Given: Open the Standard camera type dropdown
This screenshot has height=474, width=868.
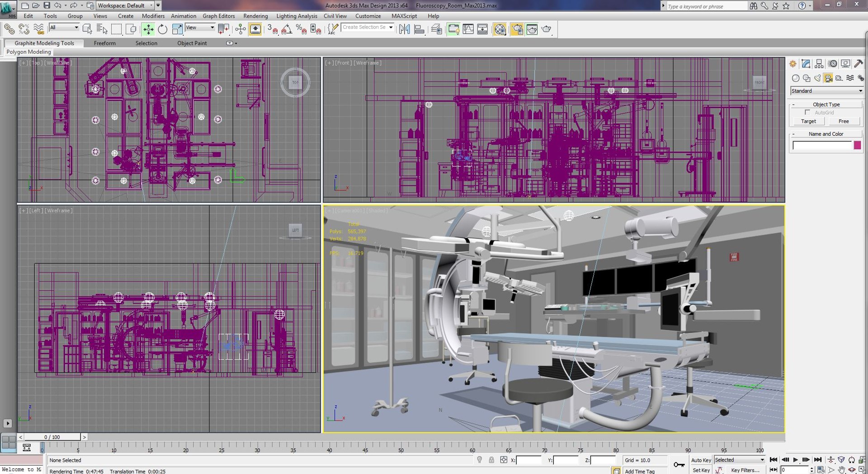Looking at the screenshot, I should click(x=827, y=91).
